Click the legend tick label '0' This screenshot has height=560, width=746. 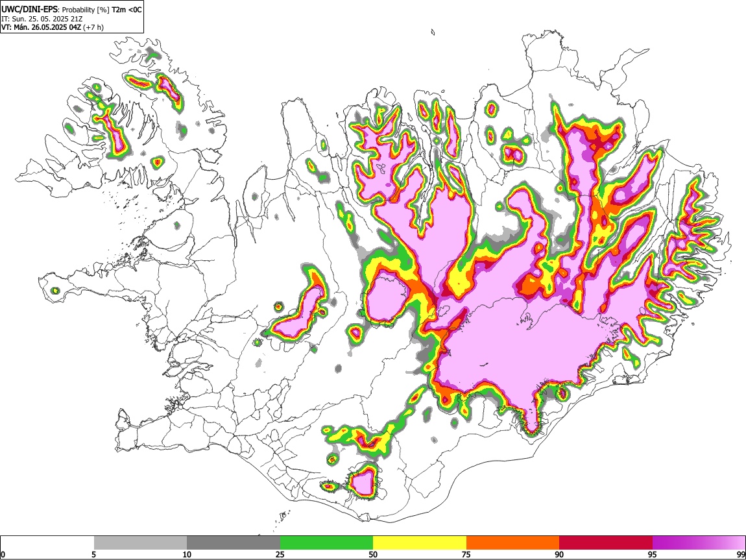click(3, 554)
